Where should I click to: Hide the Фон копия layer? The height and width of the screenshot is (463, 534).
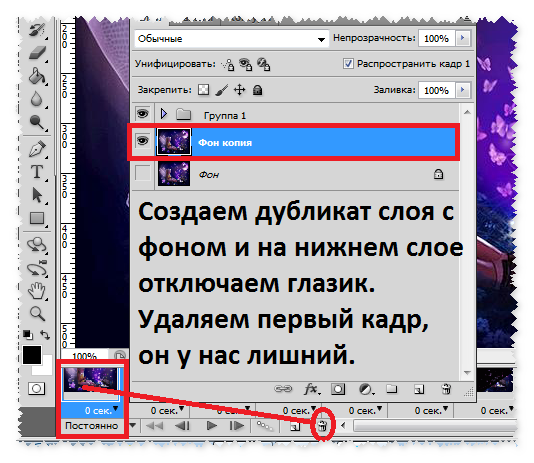[x=143, y=141]
